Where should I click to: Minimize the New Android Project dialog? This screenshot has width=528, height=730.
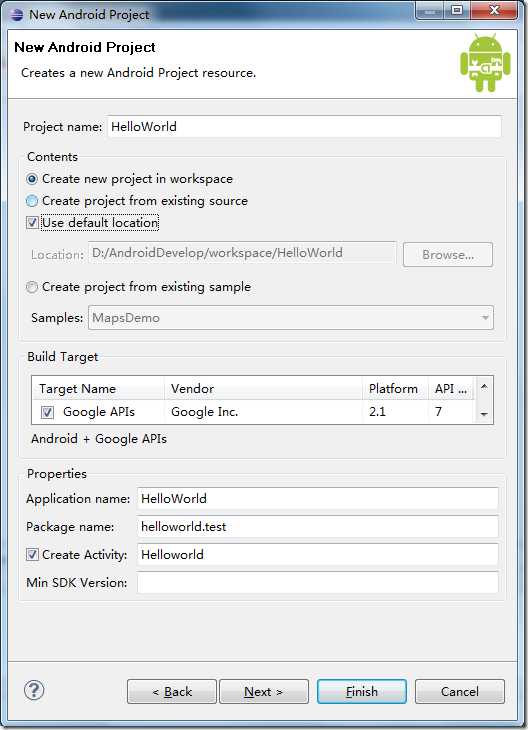[x=430, y=10]
